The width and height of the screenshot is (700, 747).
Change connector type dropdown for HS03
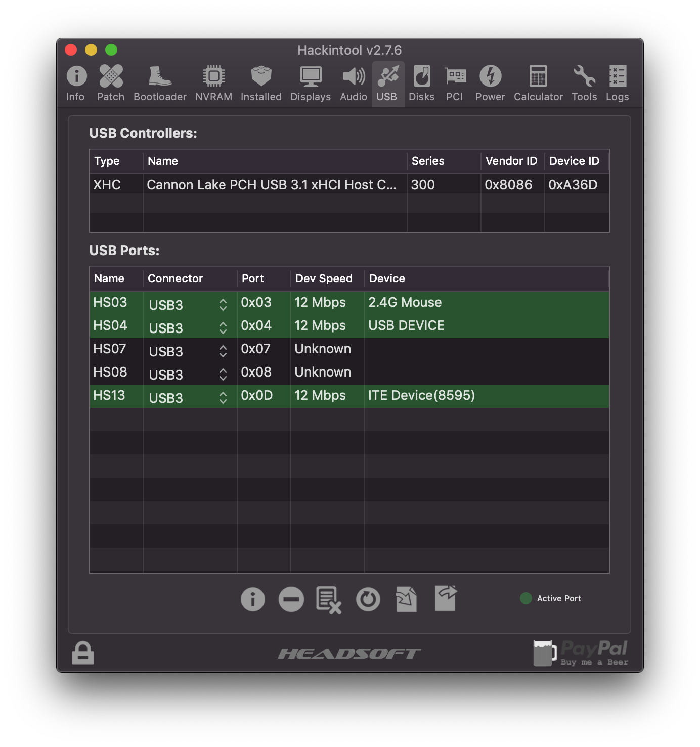coord(189,305)
